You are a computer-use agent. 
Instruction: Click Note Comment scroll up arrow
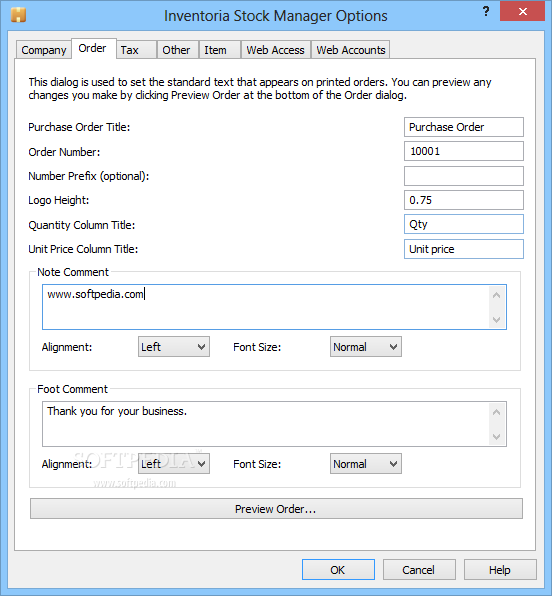point(496,295)
